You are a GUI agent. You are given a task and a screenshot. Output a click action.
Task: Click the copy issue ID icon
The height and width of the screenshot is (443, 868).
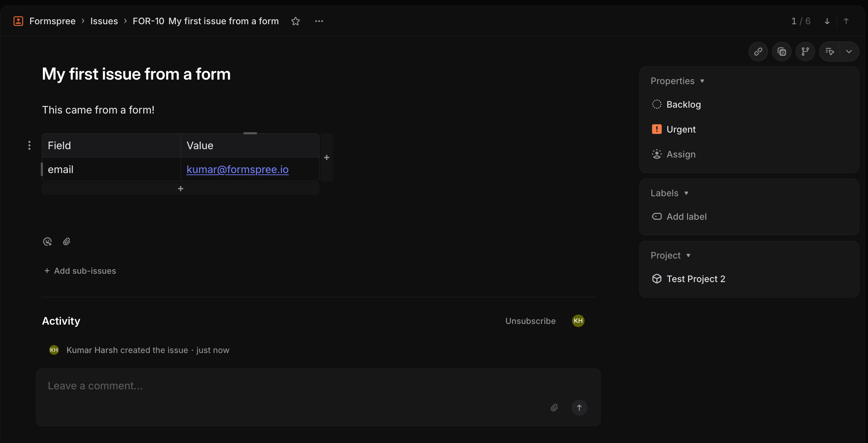(781, 52)
